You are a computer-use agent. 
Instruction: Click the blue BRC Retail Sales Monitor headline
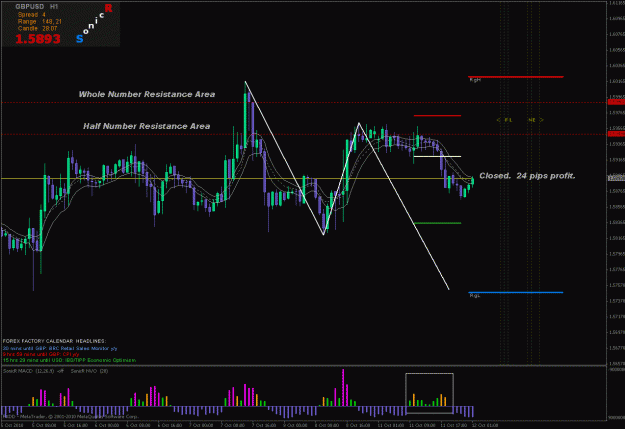60,348
